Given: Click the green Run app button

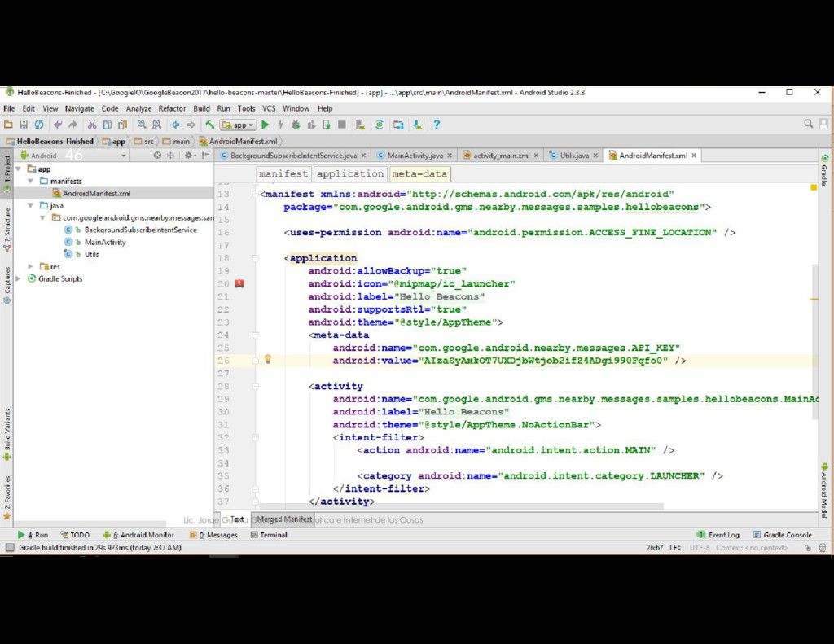Looking at the screenshot, I should tap(266, 125).
